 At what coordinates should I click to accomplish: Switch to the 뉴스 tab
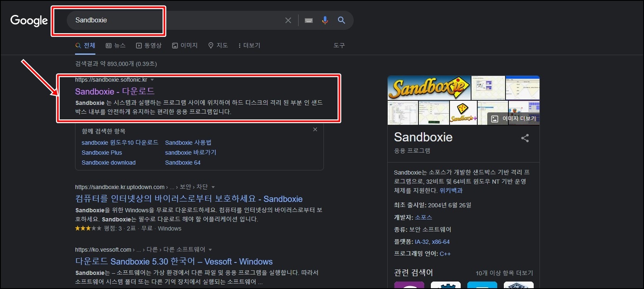coord(116,46)
